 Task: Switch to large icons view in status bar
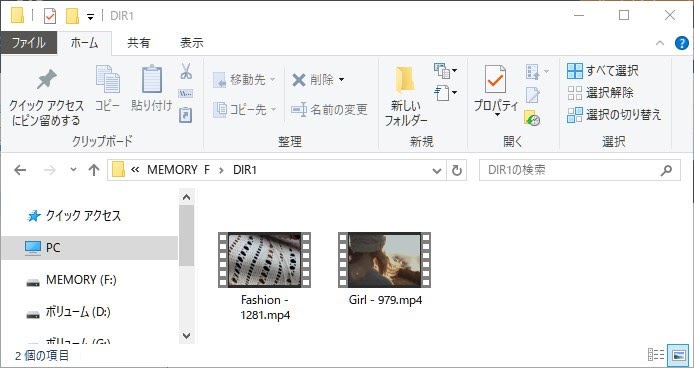tap(679, 355)
